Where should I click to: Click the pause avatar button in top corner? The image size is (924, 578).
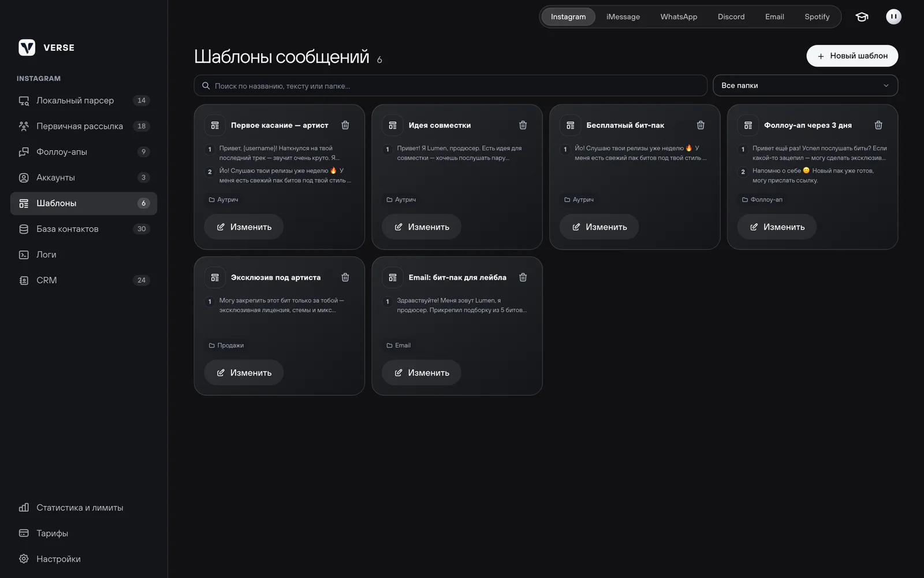893,17
